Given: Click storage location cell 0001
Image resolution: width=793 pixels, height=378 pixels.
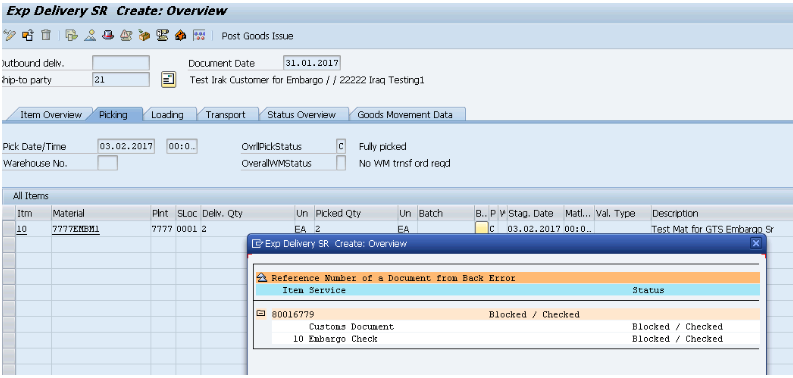Looking at the screenshot, I should pyautogui.click(x=188, y=229).
